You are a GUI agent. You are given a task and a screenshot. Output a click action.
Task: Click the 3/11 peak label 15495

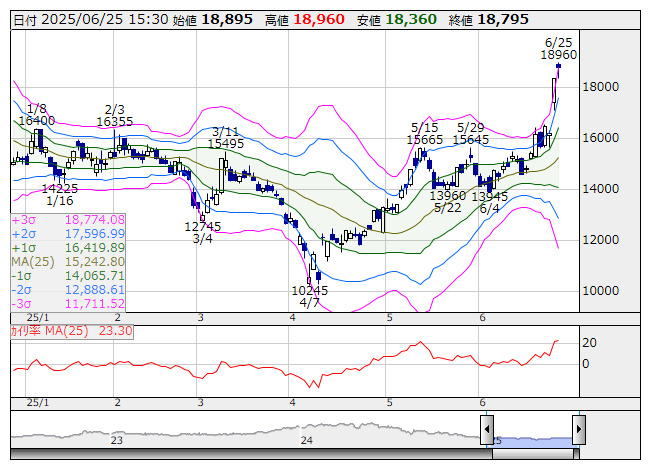click(226, 144)
